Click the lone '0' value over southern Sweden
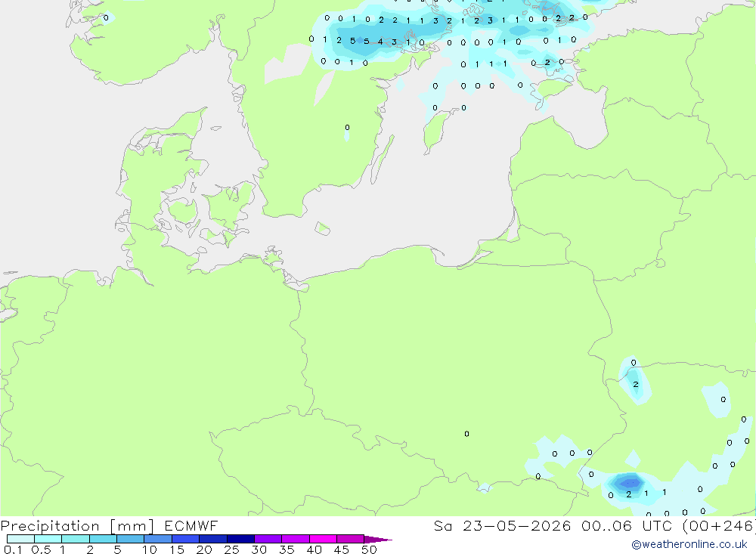 click(347, 127)
